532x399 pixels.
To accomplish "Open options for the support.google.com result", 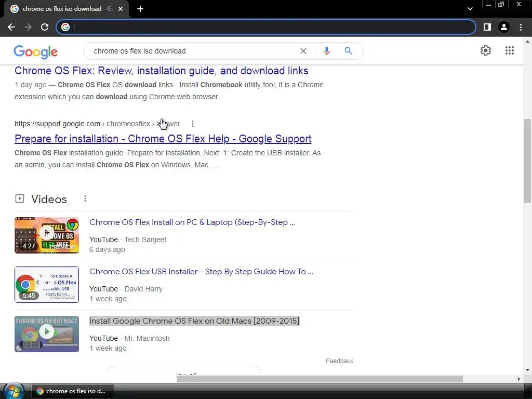I will click(x=193, y=124).
